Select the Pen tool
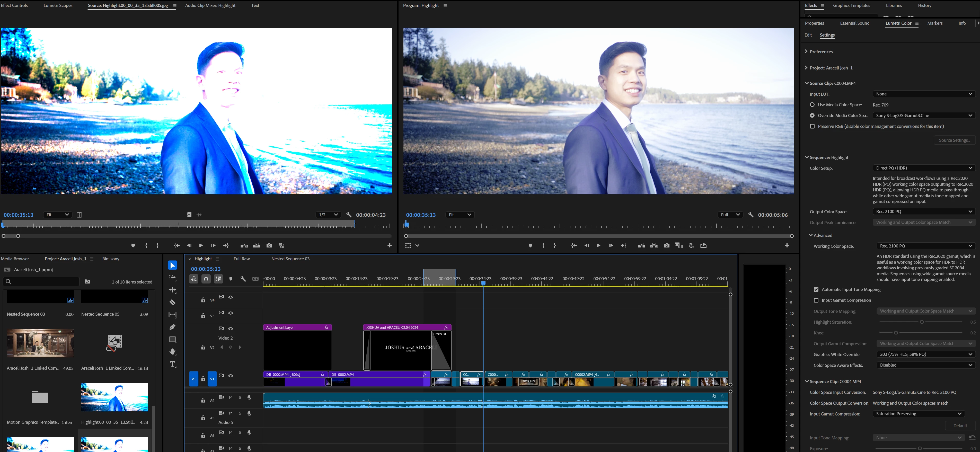980x452 pixels. 172,327
